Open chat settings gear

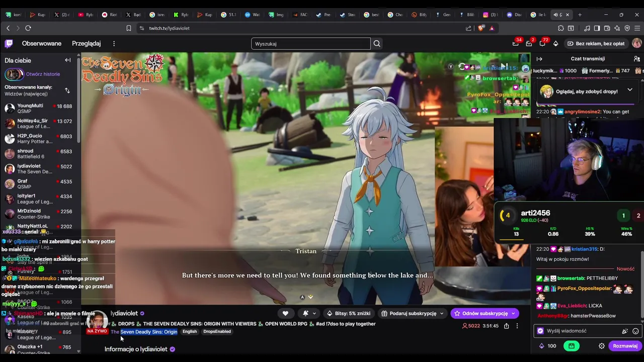(x=601, y=346)
